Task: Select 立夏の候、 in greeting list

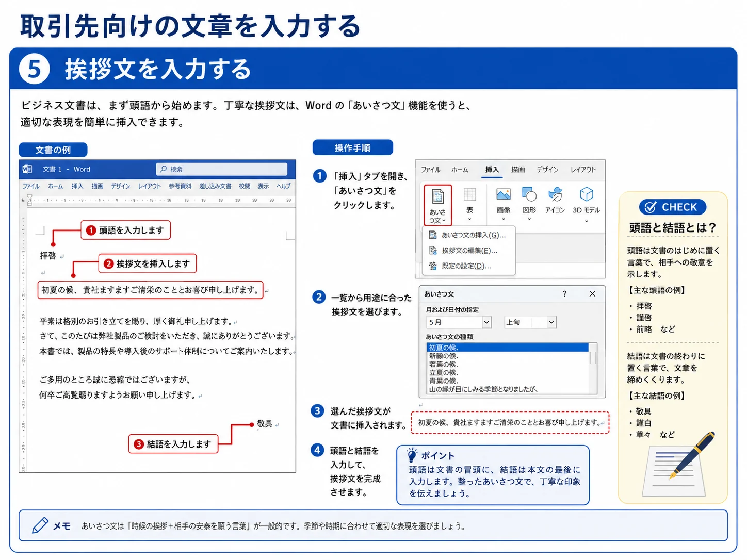Action: click(508, 372)
